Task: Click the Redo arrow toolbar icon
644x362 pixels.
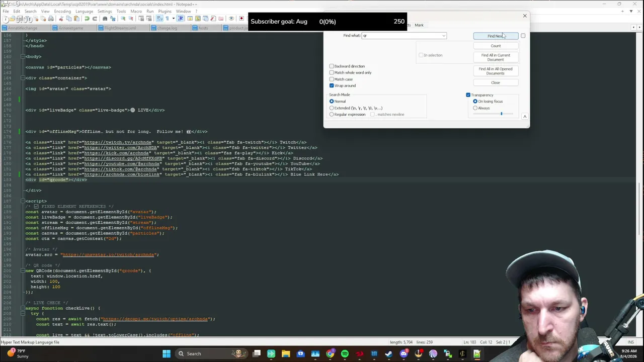Action: [94, 19]
